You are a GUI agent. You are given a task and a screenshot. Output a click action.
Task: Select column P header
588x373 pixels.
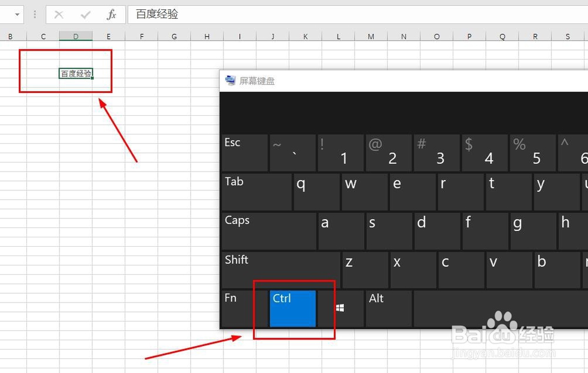coord(469,36)
